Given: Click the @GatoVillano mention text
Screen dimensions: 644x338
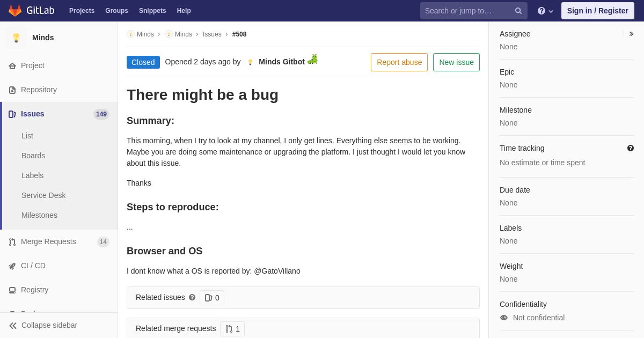Looking at the screenshot, I should click(277, 271).
